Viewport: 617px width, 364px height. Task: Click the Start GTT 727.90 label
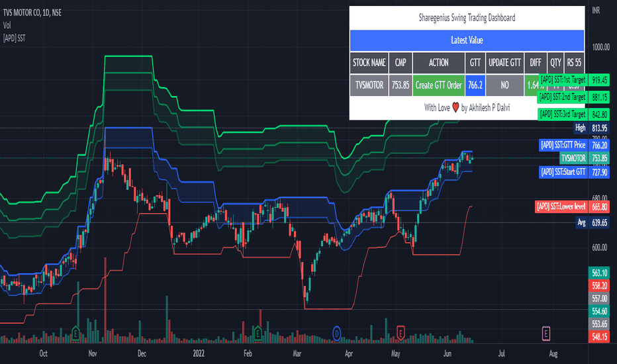[x=575, y=172]
